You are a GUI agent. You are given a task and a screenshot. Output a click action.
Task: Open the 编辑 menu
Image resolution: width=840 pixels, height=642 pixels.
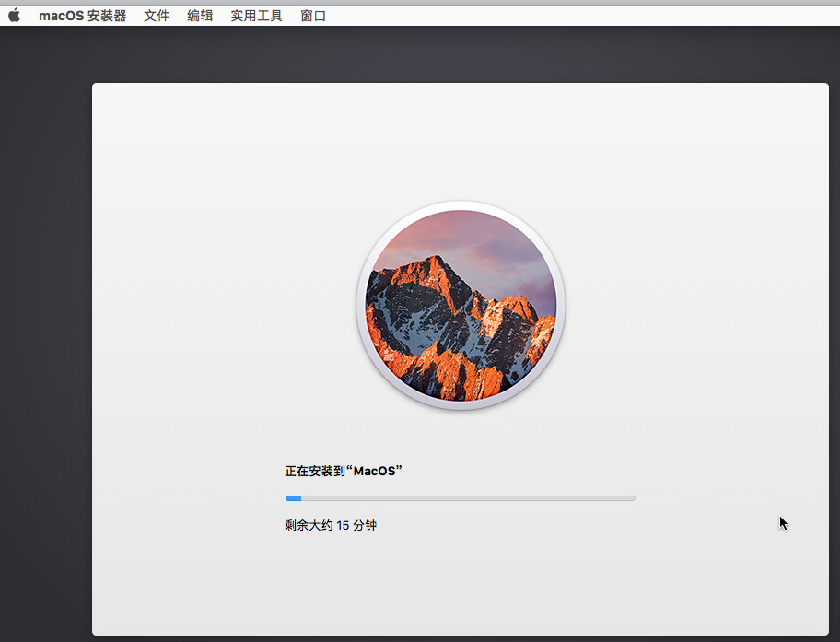coord(201,16)
